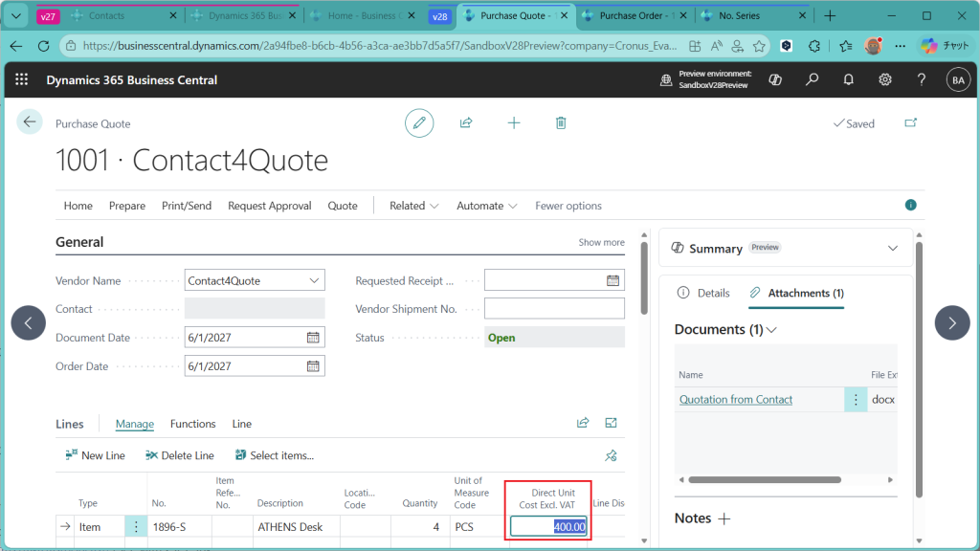
Task: Click Show more in General section
Action: [601, 243]
